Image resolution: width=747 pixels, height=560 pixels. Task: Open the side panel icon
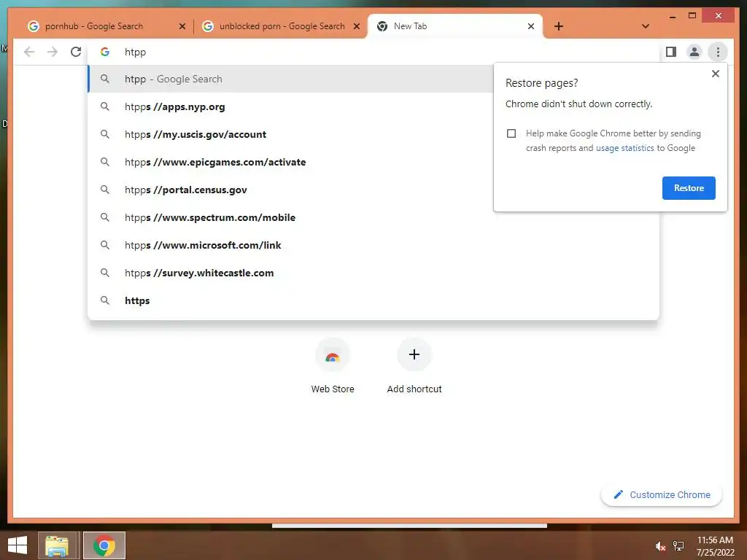click(x=671, y=52)
